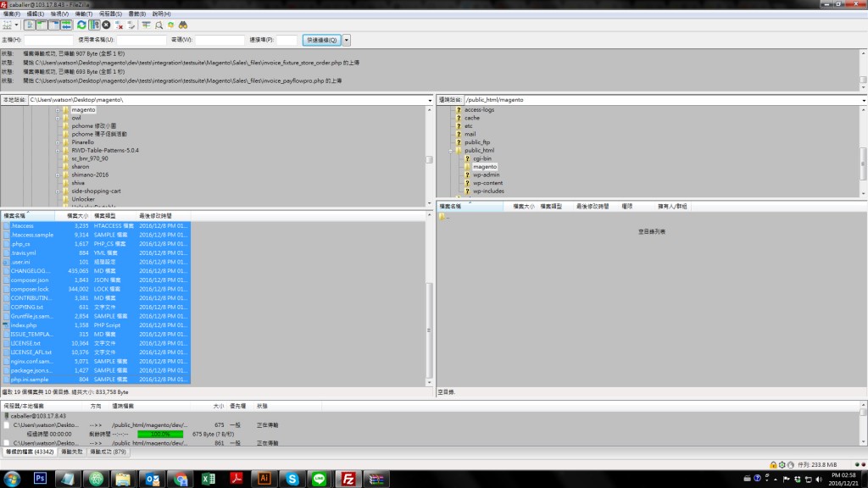The width and height of the screenshot is (868, 488).
Task: Open the Quickconnect history dropdown arrow
Action: click(347, 40)
